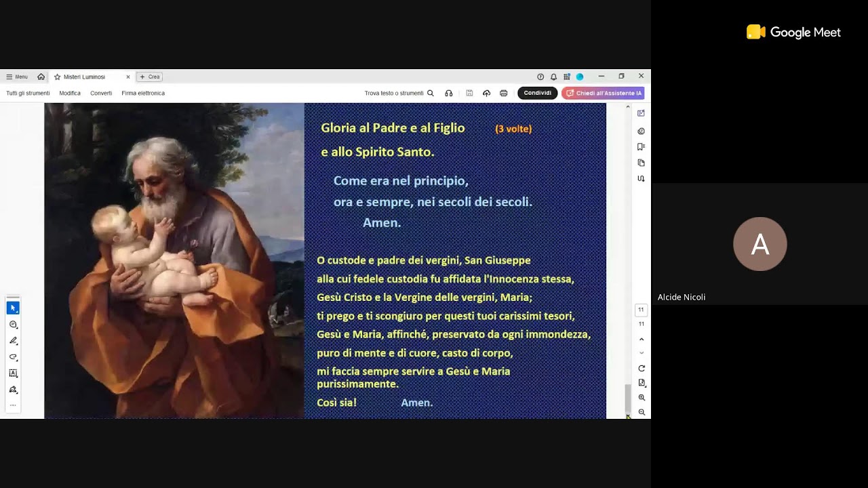Open the bookmarks panel in right sidebar

(x=642, y=146)
